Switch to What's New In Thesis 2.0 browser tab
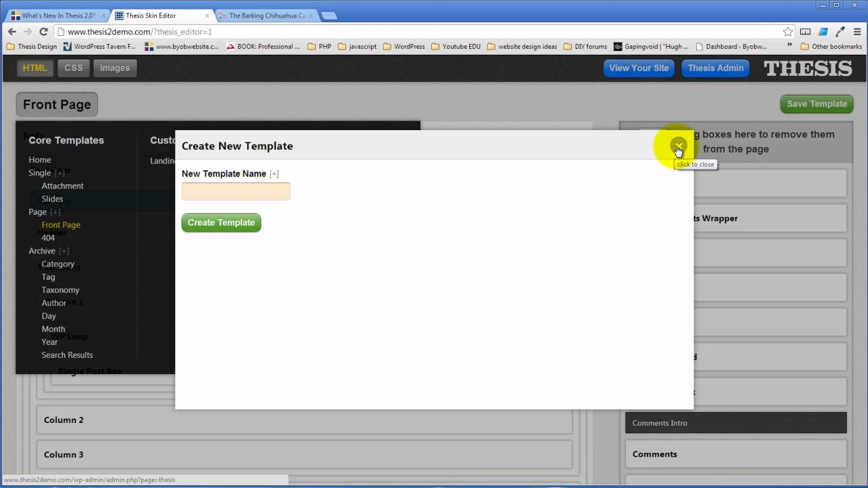The width and height of the screenshot is (868, 488). (x=58, y=15)
